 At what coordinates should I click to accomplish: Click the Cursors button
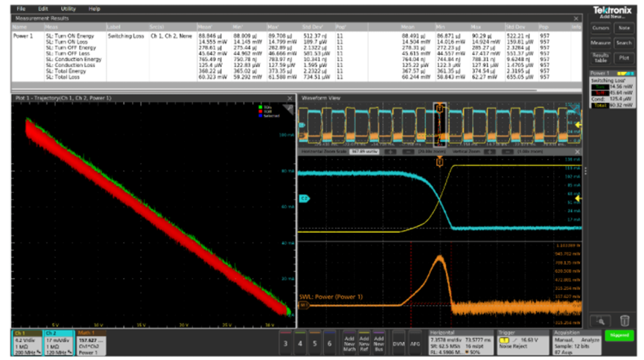tap(600, 28)
